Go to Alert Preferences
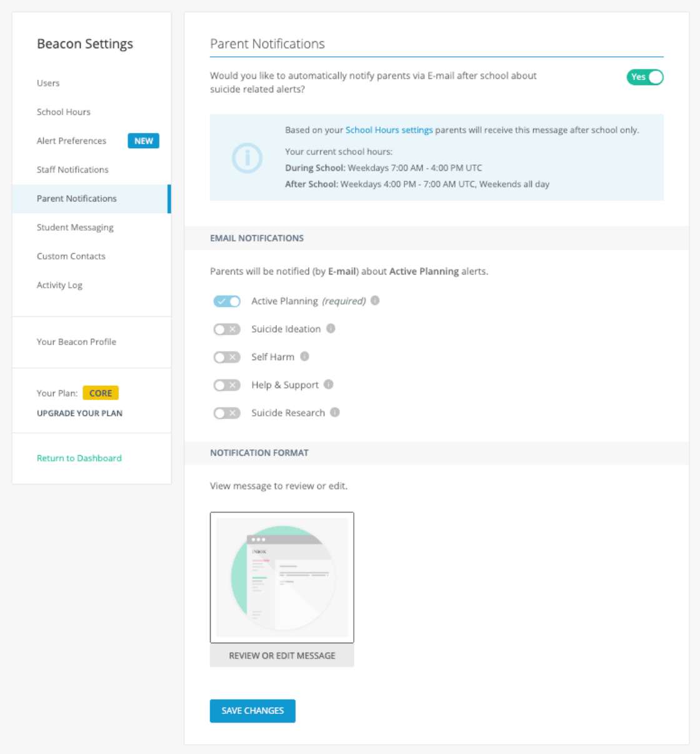700x754 pixels. coord(71,141)
